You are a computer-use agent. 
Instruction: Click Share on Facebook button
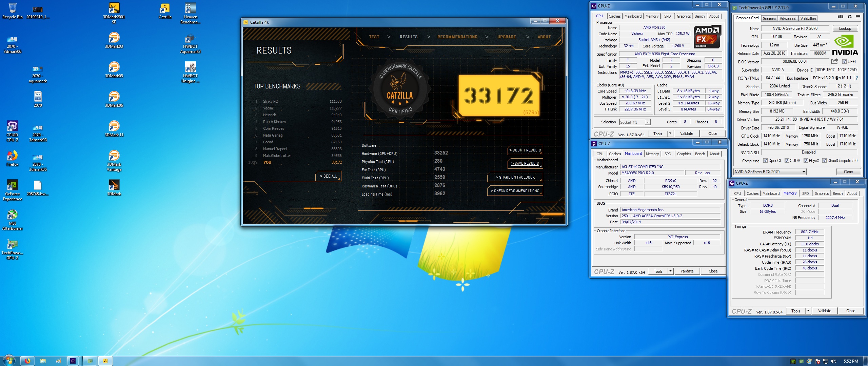(515, 177)
